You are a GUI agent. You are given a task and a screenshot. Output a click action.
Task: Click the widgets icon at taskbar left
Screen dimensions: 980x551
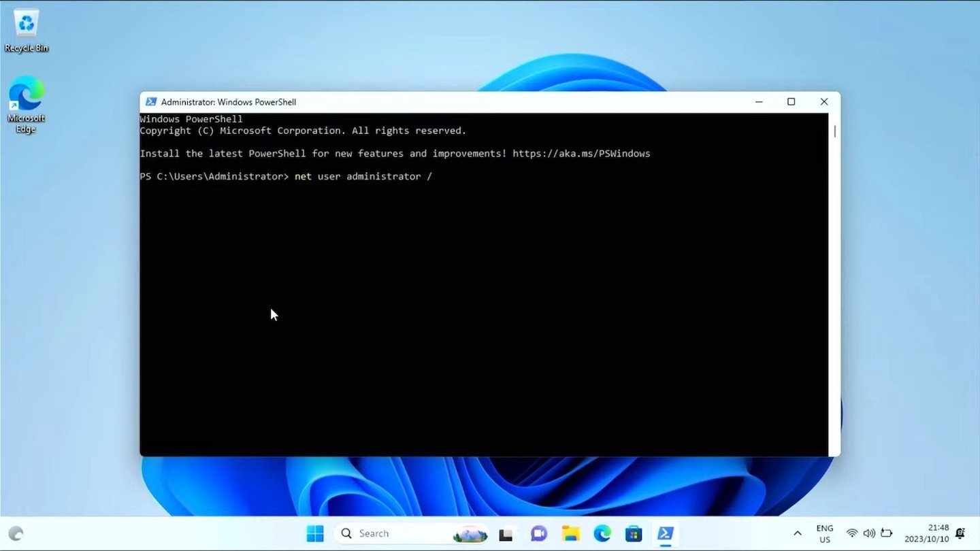click(x=16, y=534)
